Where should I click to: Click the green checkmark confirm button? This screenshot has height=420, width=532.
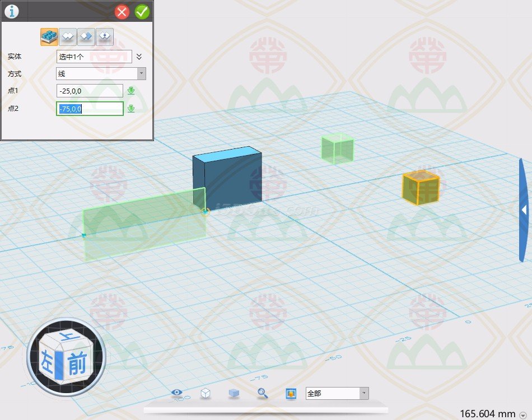pos(142,11)
